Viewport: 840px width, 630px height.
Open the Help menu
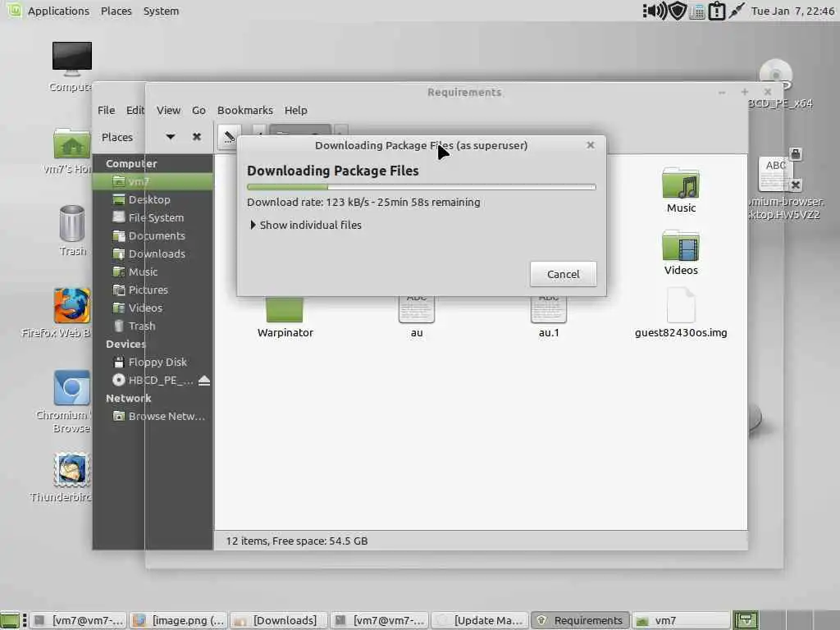[295, 110]
